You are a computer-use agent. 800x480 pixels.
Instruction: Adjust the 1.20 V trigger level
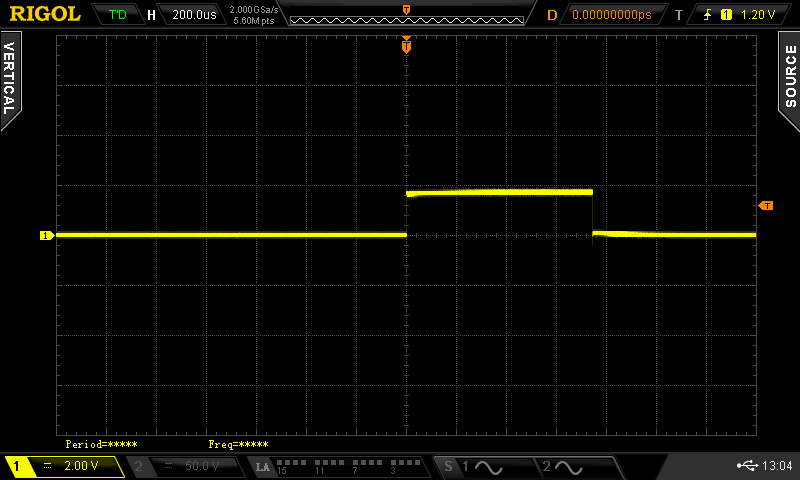[756, 15]
